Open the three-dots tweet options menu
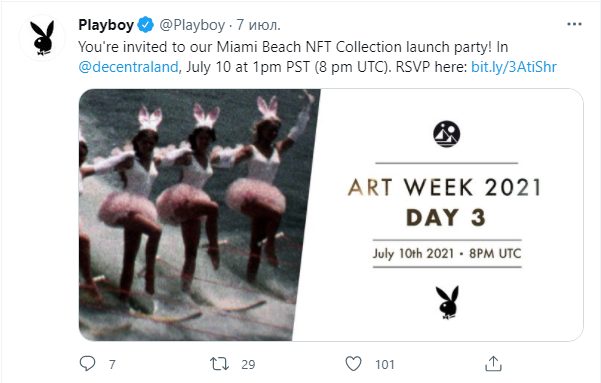 [574, 24]
